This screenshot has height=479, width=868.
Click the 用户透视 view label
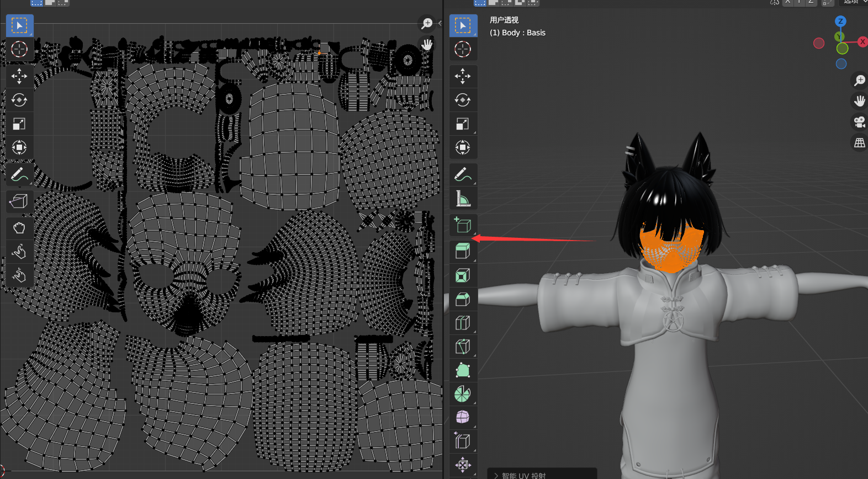[x=504, y=20]
